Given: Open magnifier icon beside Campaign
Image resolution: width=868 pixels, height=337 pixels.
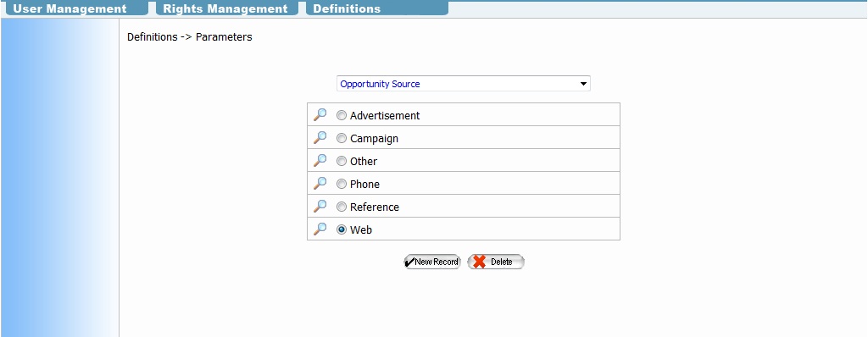Looking at the screenshot, I should 320,138.
